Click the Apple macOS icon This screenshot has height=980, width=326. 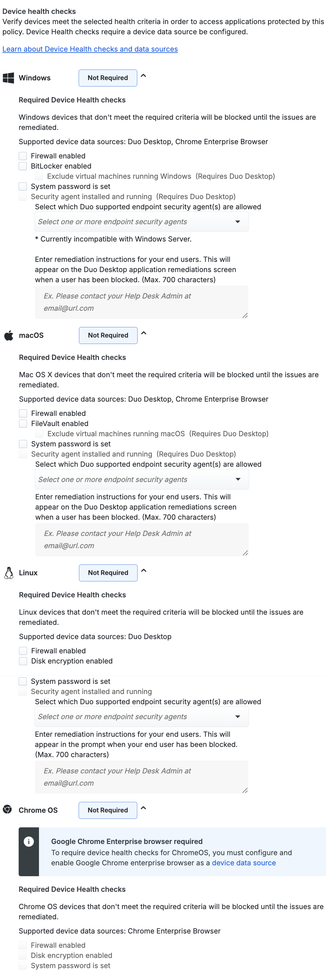coord(8,335)
